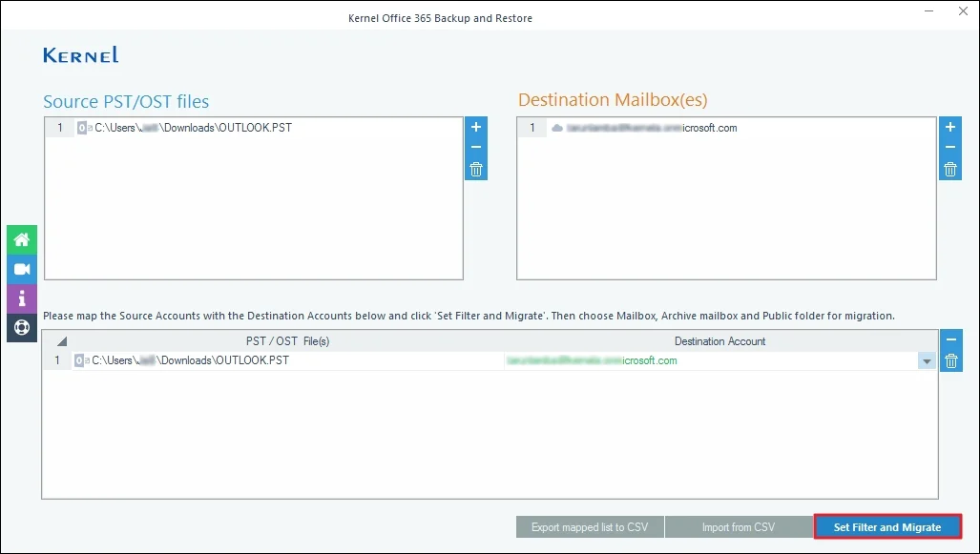Delete all destination mailboxes with trash icon
Image resolution: width=980 pixels, height=554 pixels.
(x=950, y=170)
